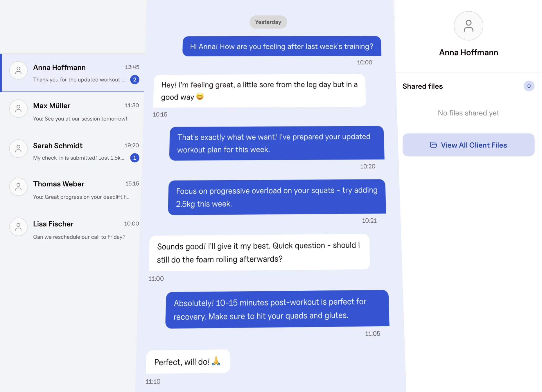Click Lisa Fischer's avatar icon
This screenshot has width=542, height=392.
pos(18,227)
